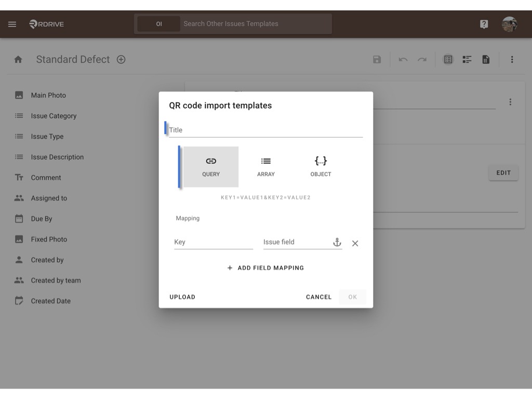This screenshot has width=532, height=399.
Task: Open the toolbar more options menu
Action: coord(512,60)
